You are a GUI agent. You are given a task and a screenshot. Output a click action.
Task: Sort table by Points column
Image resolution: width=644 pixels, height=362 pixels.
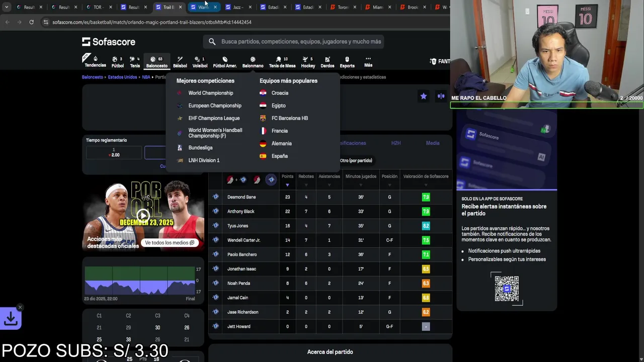tap(287, 179)
